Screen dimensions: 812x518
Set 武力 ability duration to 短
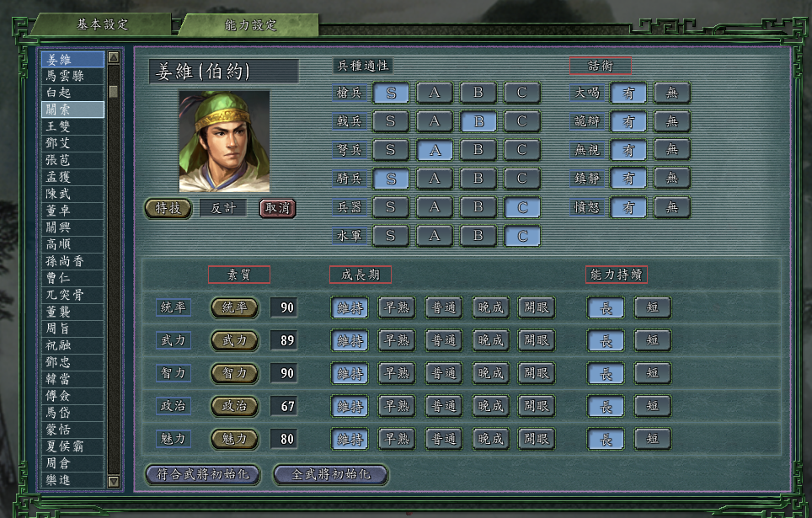point(653,340)
